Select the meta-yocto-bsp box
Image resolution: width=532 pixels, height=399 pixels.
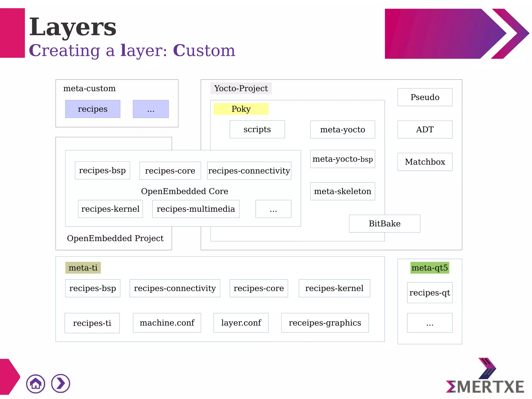[342, 159]
